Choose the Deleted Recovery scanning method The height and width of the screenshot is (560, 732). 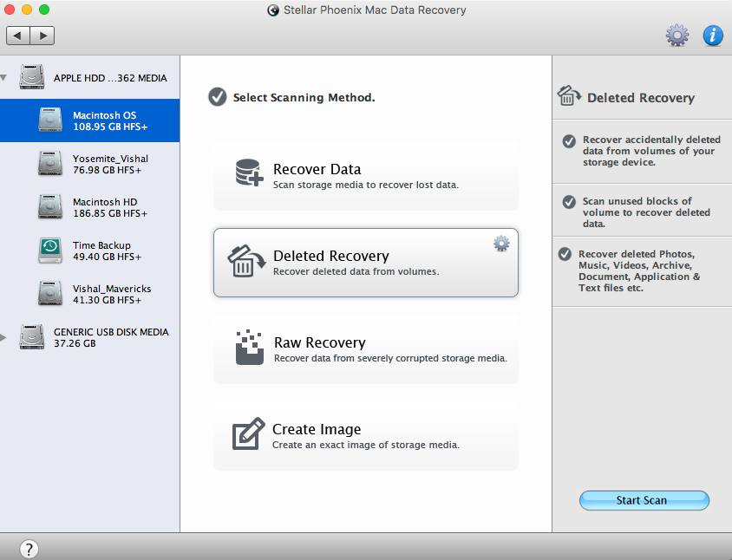(365, 263)
